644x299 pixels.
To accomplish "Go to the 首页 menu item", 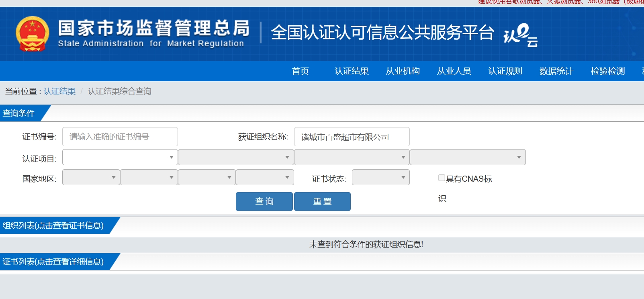I will click(300, 71).
